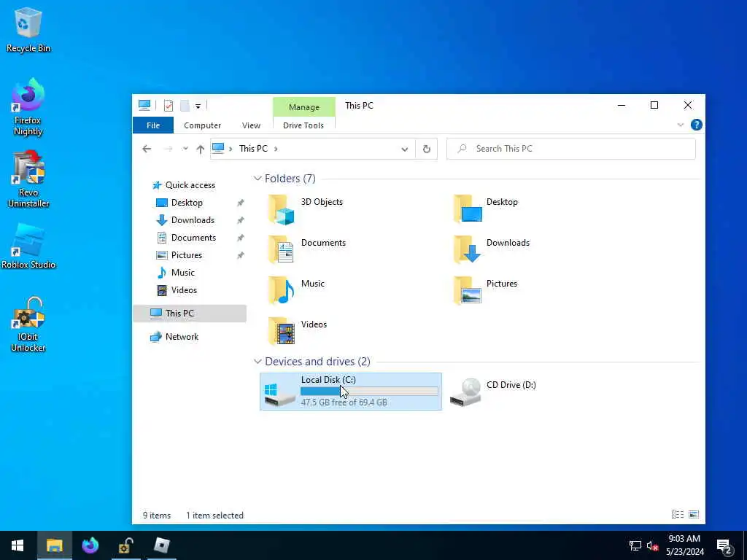The width and height of the screenshot is (747, 560).
Task: Open the File menu tab
Action: (153, 125)
